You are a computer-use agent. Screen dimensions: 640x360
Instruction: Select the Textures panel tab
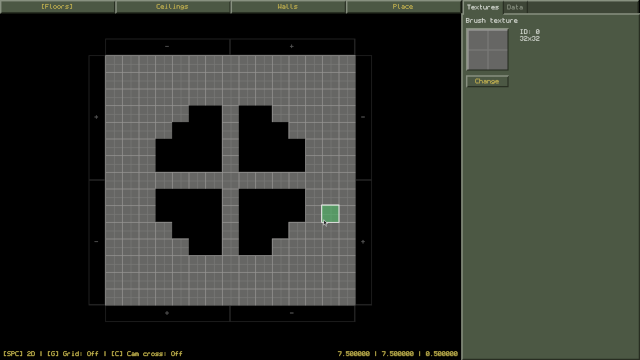click(483, 7)
